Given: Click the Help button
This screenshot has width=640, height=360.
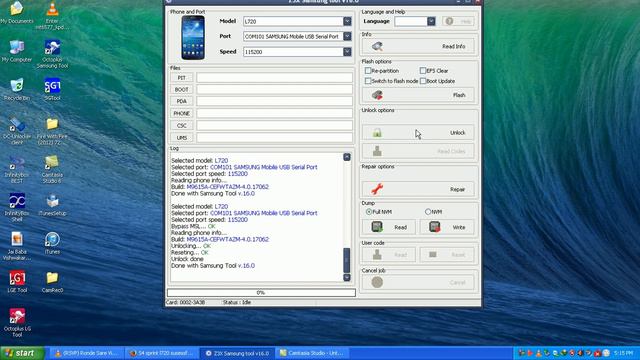Looking at the screenshot, I should [458, 21].
